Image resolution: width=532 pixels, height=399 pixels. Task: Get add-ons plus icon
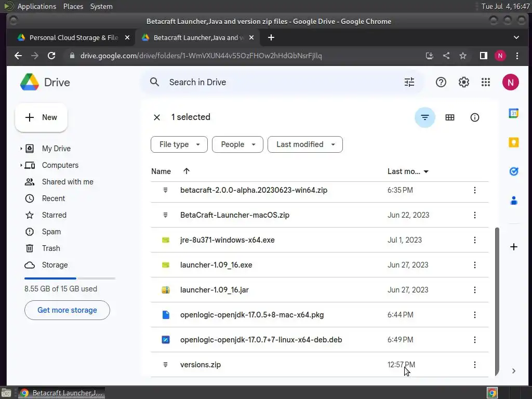pos(514,247)
